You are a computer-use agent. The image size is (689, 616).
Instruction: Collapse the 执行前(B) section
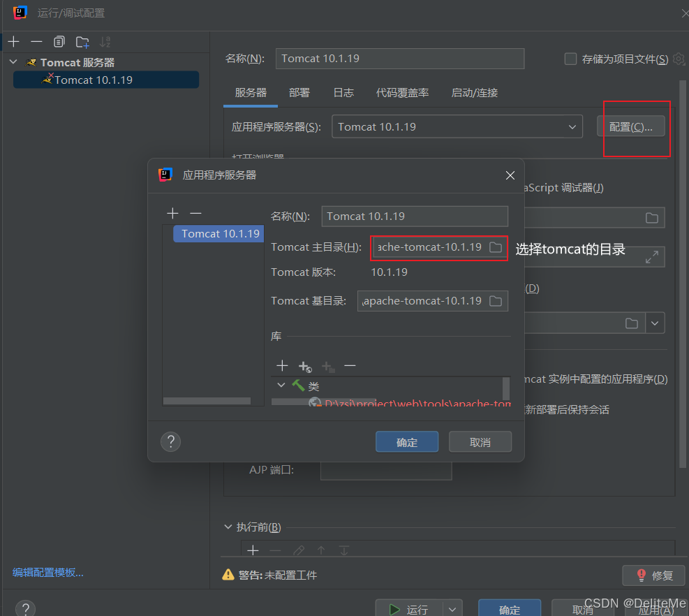coord(228,527)
